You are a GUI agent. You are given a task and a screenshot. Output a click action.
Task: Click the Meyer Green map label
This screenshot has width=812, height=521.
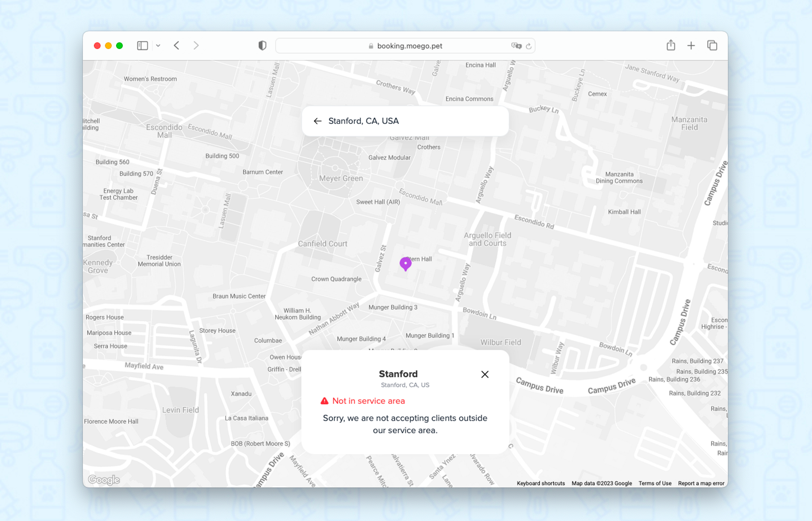341,178
